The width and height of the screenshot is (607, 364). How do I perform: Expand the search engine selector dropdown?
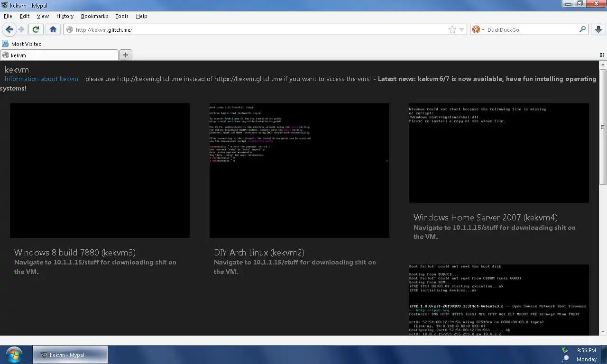(483, 29)
